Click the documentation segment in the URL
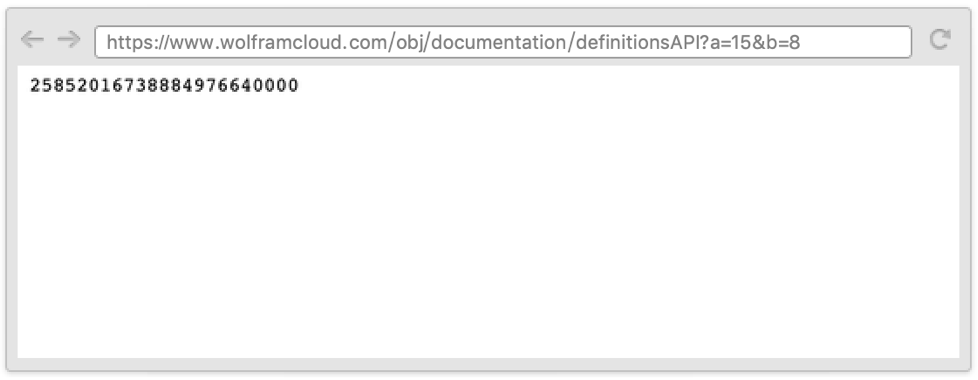 (x=499, y=42)
